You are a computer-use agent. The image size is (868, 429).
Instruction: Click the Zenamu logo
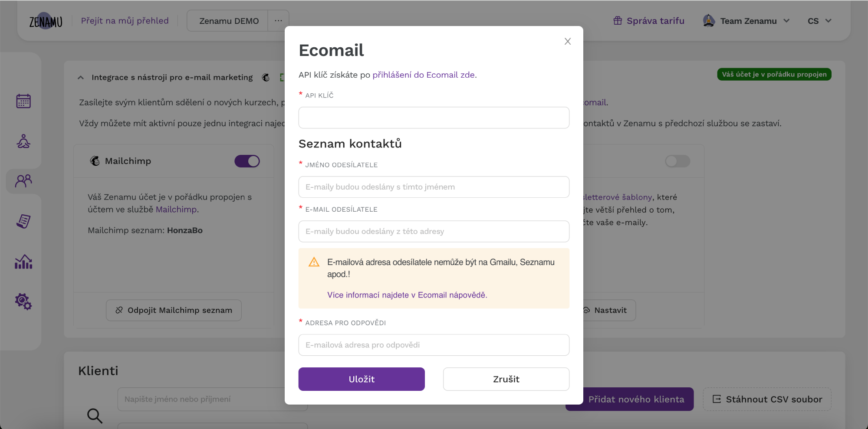(x=46, y=21)
